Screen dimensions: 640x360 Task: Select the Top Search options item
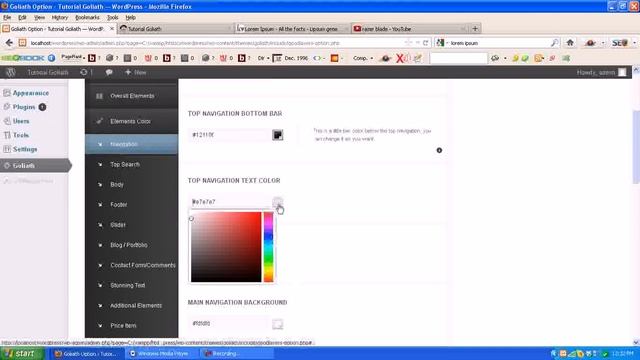(131, 164)
